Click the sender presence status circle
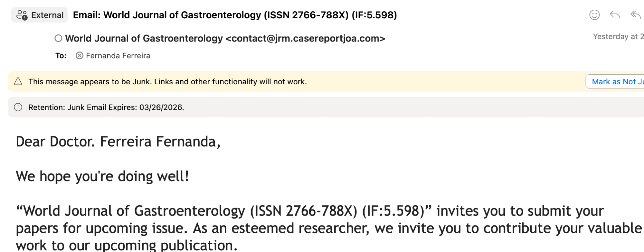Viewport: 644px width, 252px height. tap(58, 38)
